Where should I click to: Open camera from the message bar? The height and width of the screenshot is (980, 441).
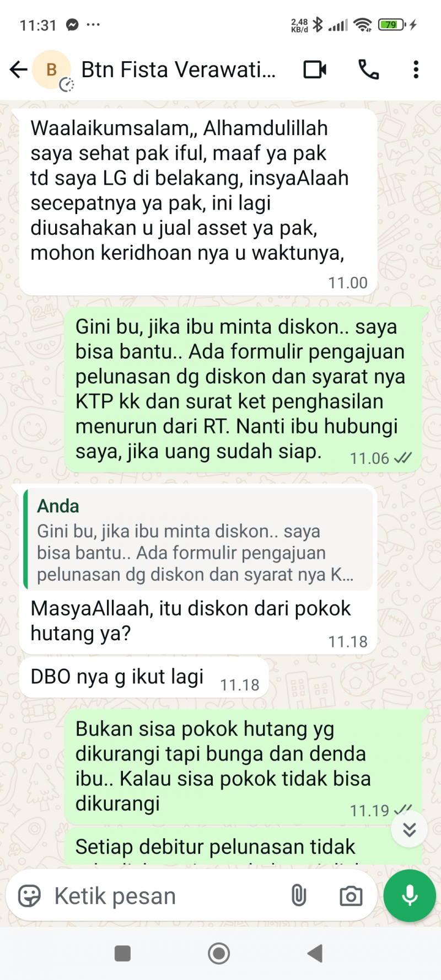[x=351, y=896]
